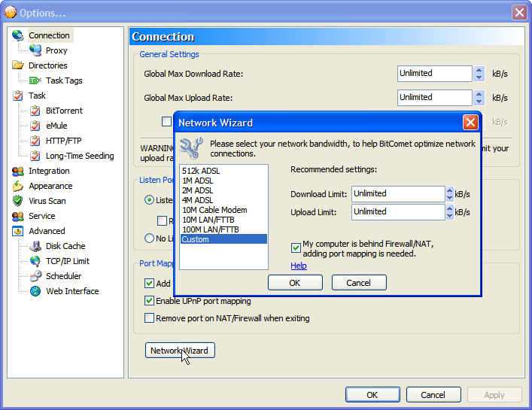The width and height of the screenshot is (532, 410).
Task: Click the Disk Cache icon
Action: (35, 246)
